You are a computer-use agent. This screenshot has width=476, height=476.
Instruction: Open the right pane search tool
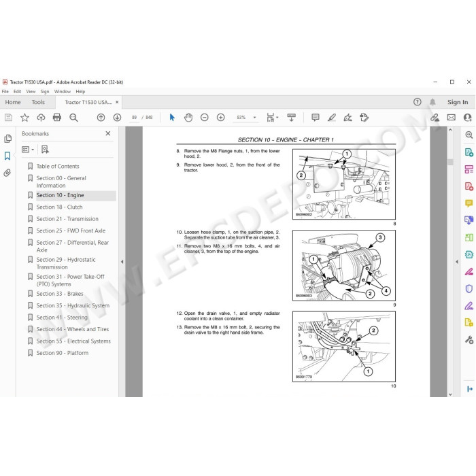click(469, 135)
